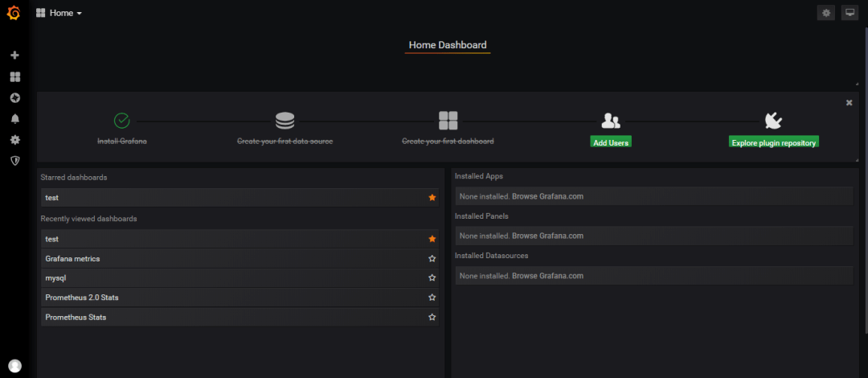
Task: Open the Grafana metrics dashboard
Action: 240,259
